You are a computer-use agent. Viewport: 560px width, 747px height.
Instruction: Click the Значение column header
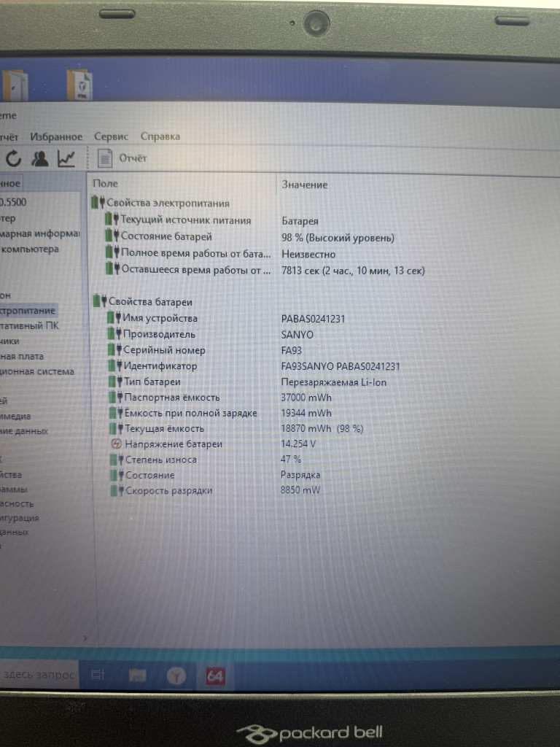305,185
